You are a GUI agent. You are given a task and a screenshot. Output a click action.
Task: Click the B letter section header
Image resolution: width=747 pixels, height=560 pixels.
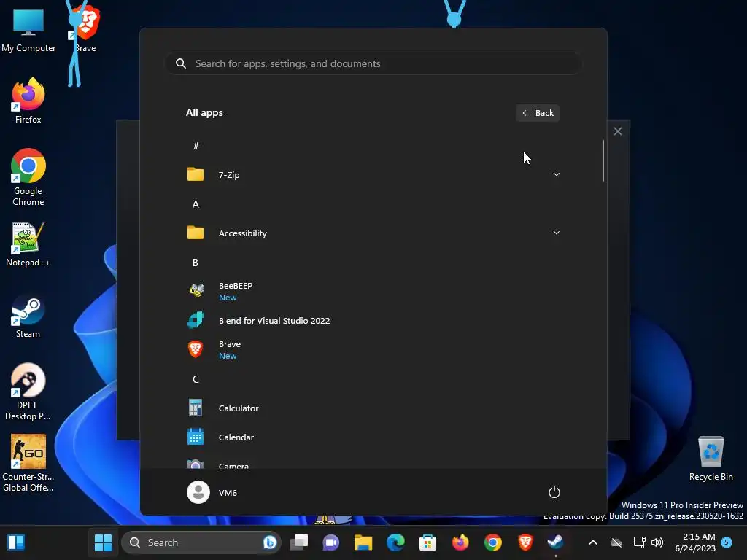[x=196, y=262]
